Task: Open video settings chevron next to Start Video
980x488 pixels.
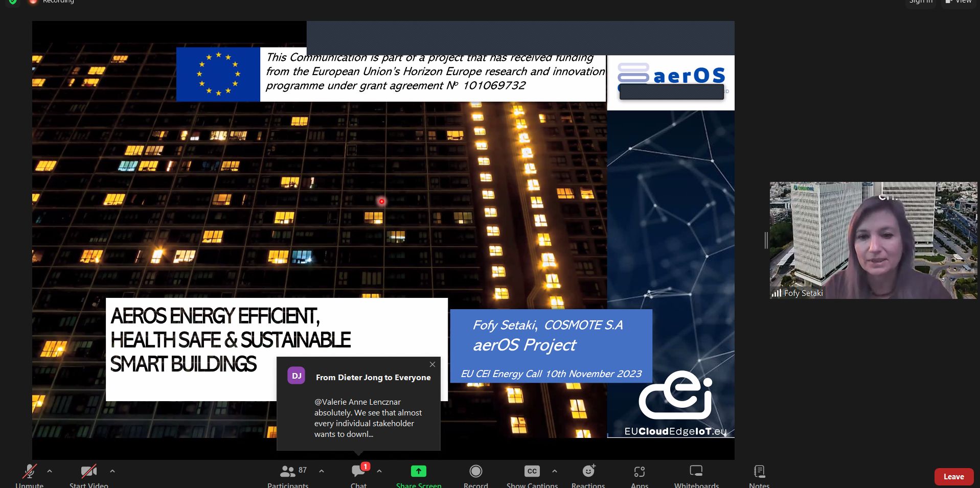Action: (x=112, y=471)
